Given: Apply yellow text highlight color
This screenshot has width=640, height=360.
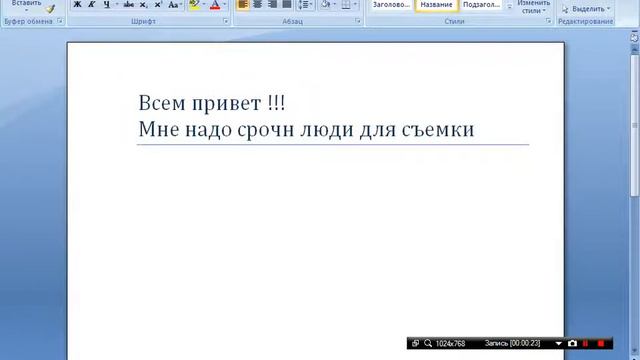Looking at the screenshot, I should (x=195, y=5).
